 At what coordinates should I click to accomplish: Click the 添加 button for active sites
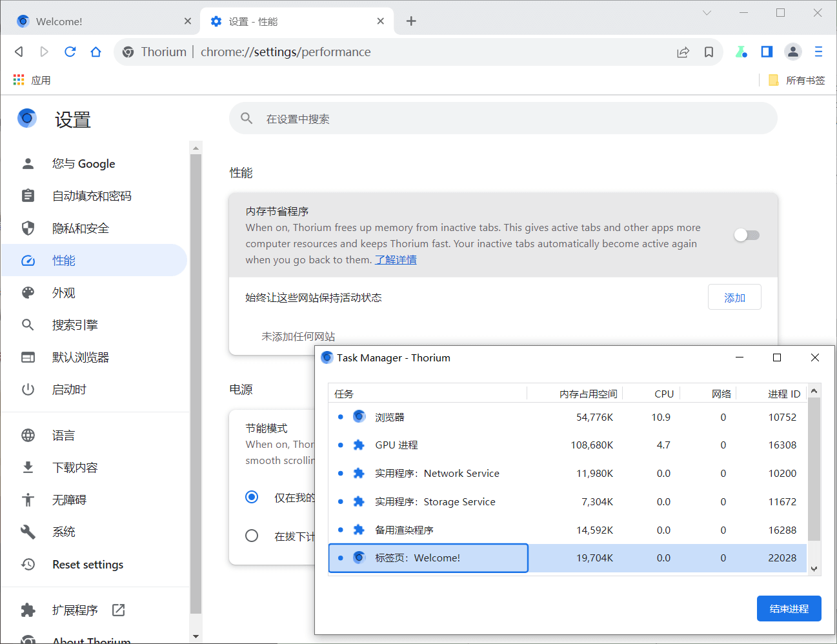tap(734, 297)
